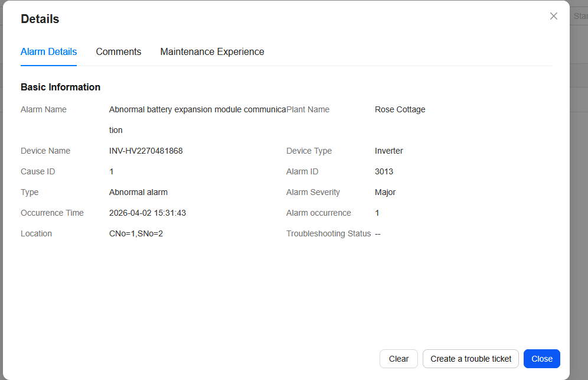Switch to the Alarm Details tab

click(x=48, y=52)
